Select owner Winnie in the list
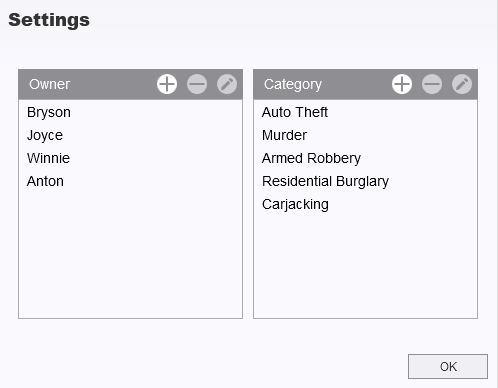498x388 pixels. click(x=130, y=158)
